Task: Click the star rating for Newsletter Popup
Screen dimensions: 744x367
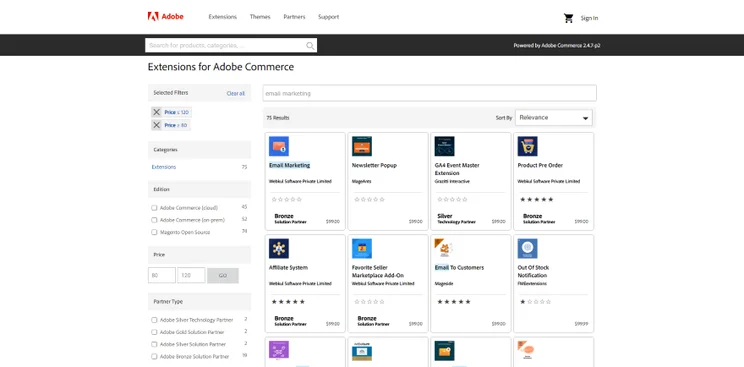Action: [x=370, y=199]
